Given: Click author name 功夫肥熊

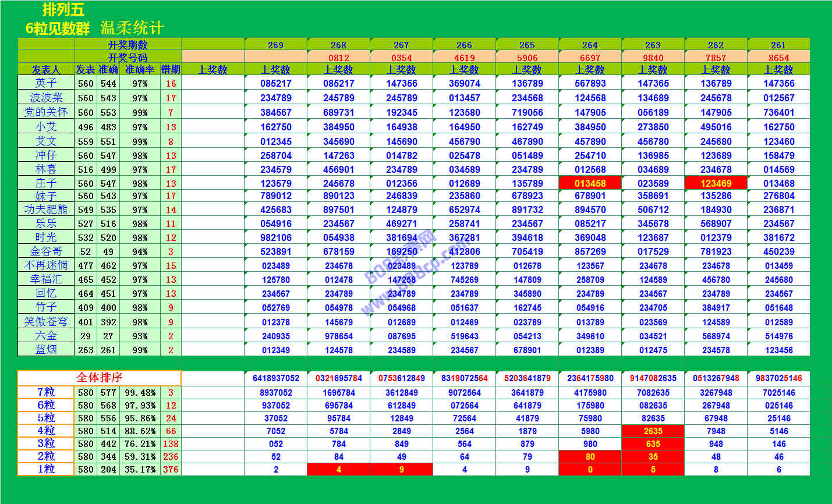Looking at the screenshot, I should click(46, 210).
